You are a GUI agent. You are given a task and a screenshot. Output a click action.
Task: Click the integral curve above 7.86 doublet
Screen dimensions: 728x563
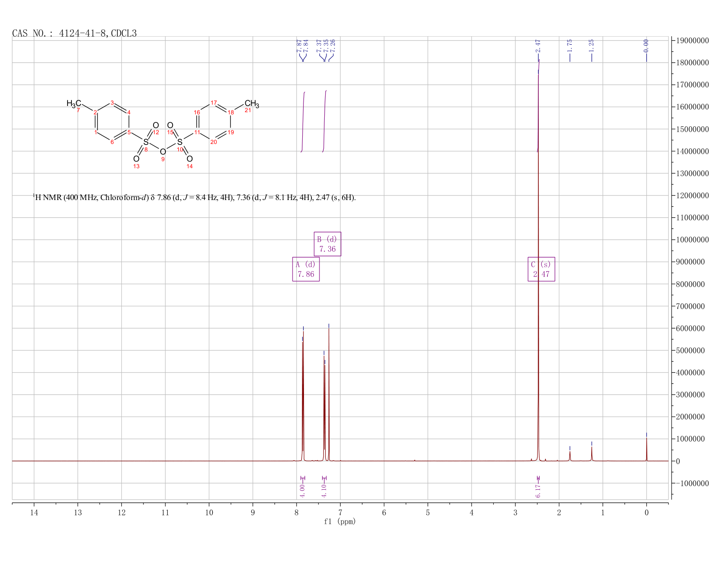click(303, 122)
